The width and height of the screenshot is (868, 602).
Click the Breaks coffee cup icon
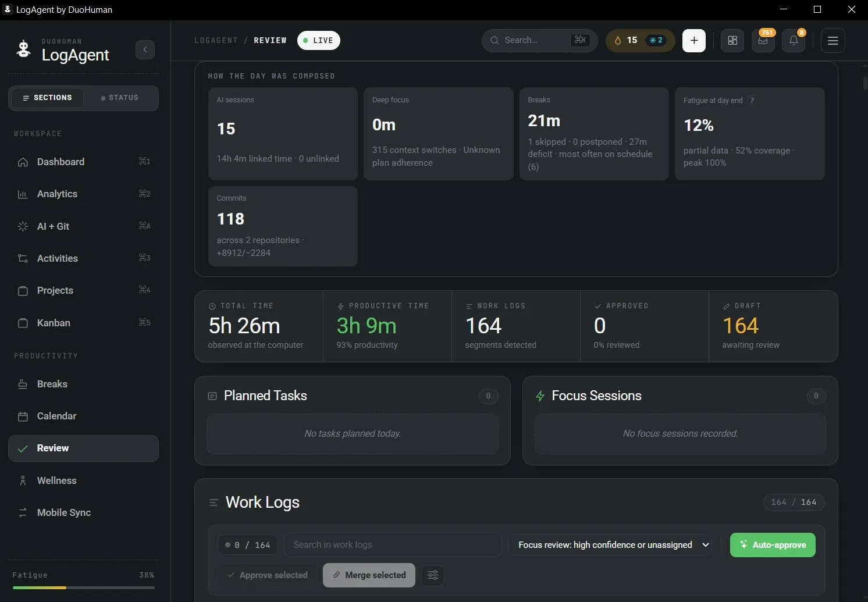(23, 384)
